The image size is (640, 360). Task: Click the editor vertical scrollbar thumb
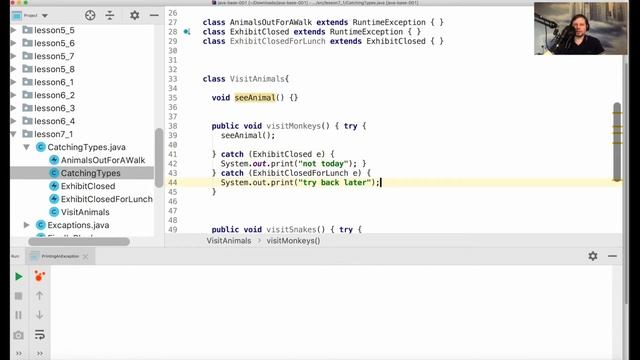click(617, 141)
